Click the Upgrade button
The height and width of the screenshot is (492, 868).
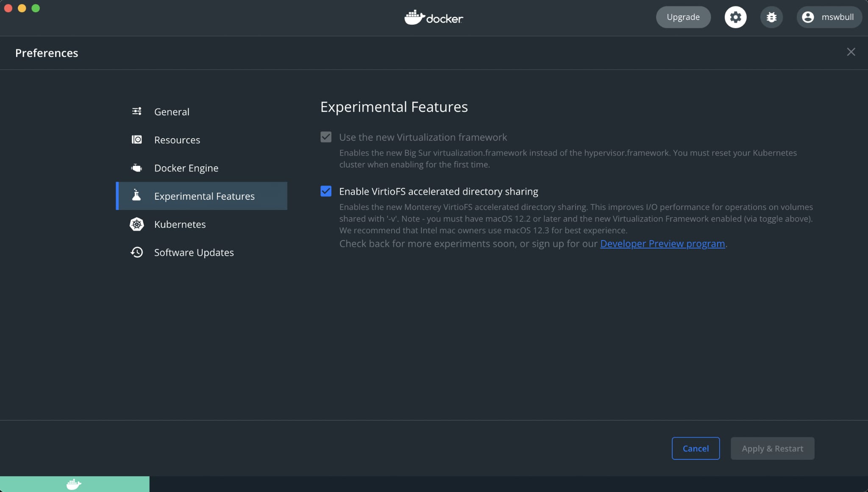pyautogui.click(x=683, y=17)
